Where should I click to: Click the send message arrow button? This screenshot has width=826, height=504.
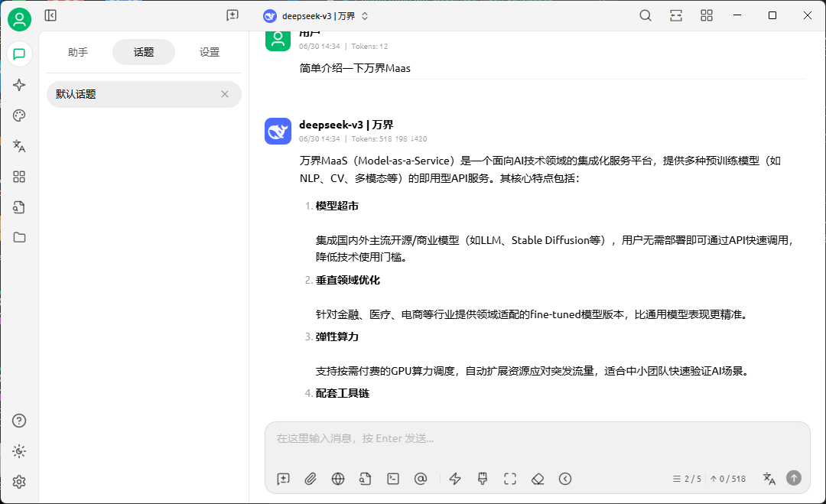[x=794, y=478]
